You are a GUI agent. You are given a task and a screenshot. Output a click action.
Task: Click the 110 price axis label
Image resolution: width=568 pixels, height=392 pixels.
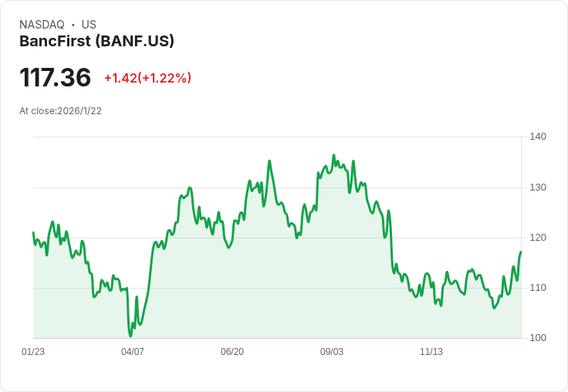[x=538, y=288]
